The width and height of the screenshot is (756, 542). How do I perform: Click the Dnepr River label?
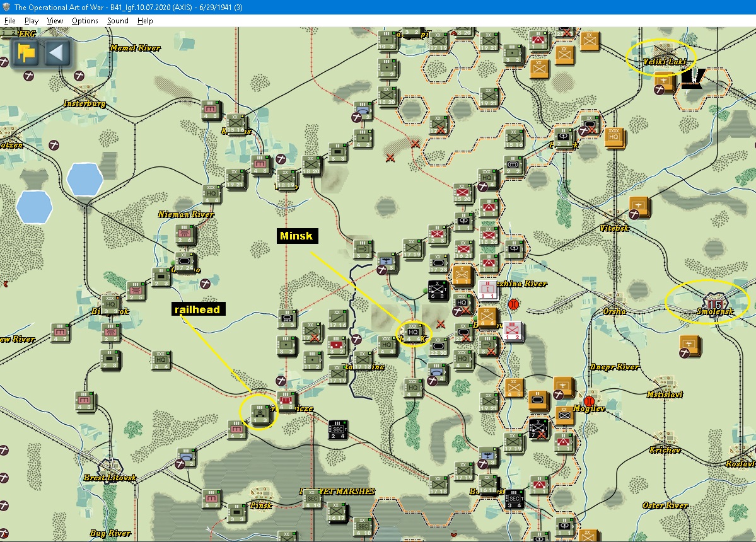click(x=614, y=367)
